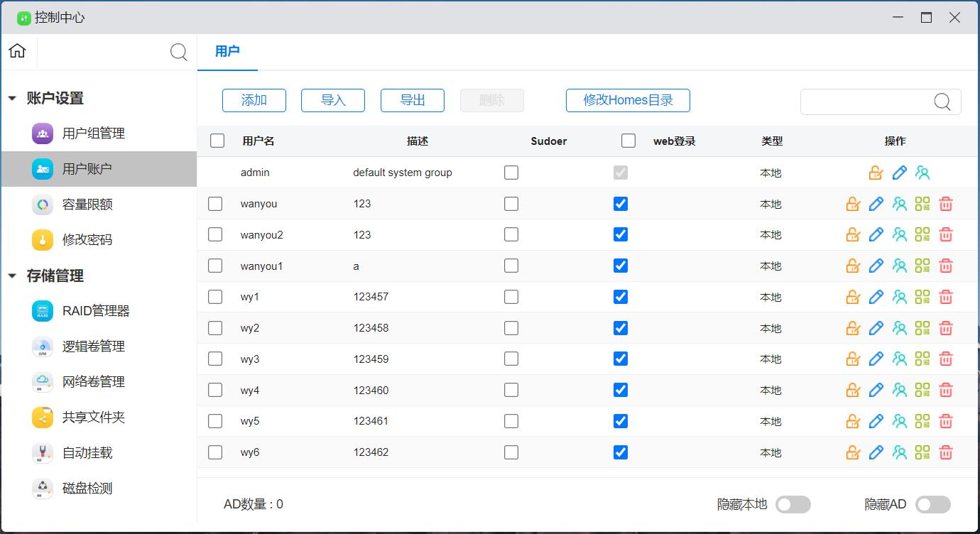Click the search icon in user search box

click(x=942, y=102)
